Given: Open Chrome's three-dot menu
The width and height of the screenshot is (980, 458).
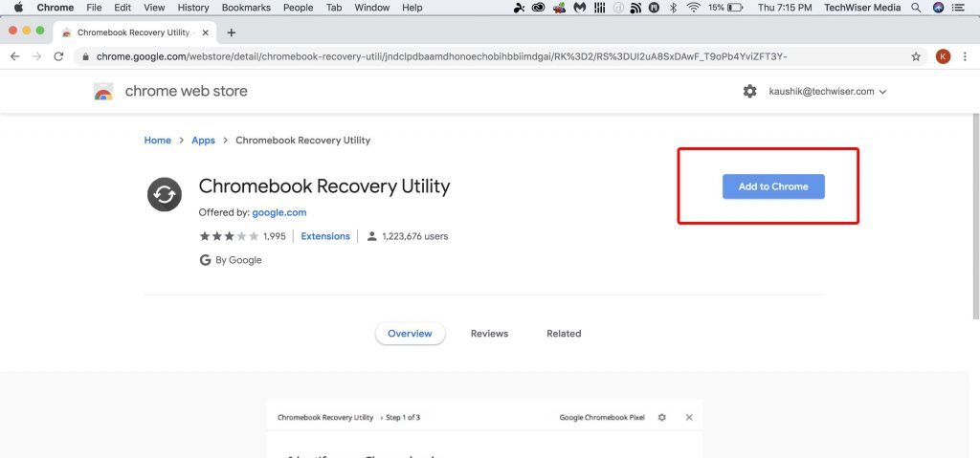Looking at the screenshot, I should [965, 56].
